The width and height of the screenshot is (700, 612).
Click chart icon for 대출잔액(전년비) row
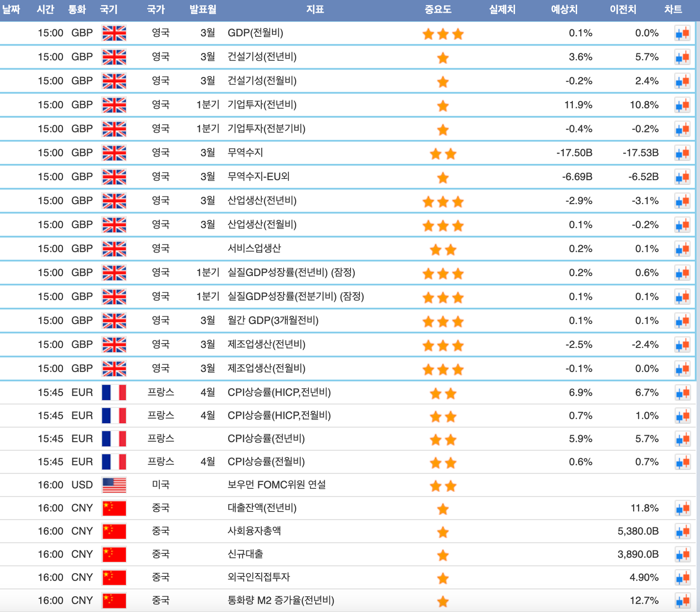point(682,508)
